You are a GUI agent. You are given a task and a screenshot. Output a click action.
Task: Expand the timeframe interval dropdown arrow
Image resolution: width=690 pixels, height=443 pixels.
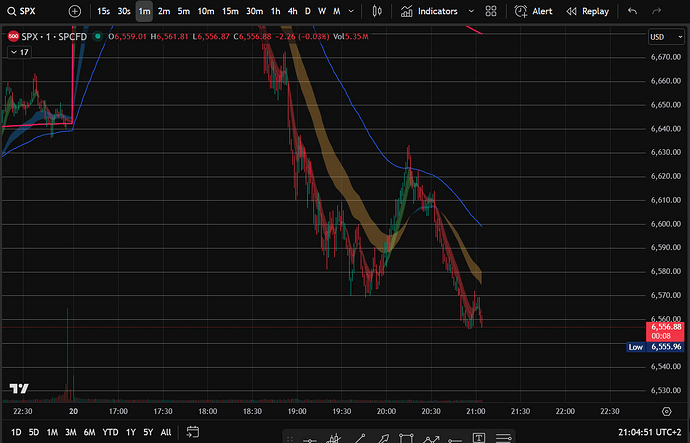click(x=352, y=11)
